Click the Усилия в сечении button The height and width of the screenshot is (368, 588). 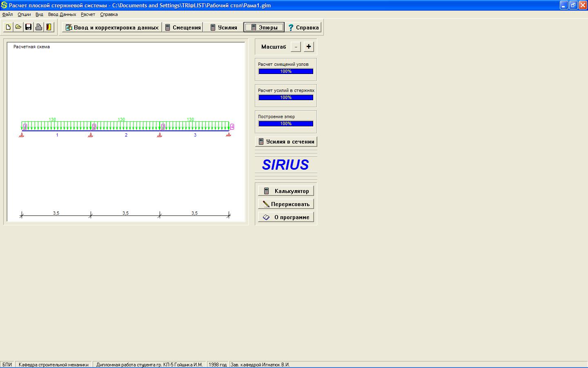click(x=286, y=141)
